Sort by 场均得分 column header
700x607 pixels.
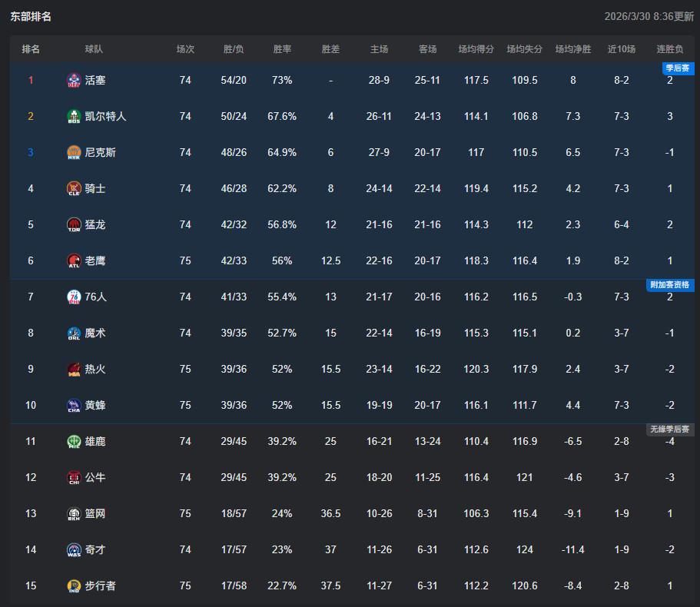coord(476,49)
